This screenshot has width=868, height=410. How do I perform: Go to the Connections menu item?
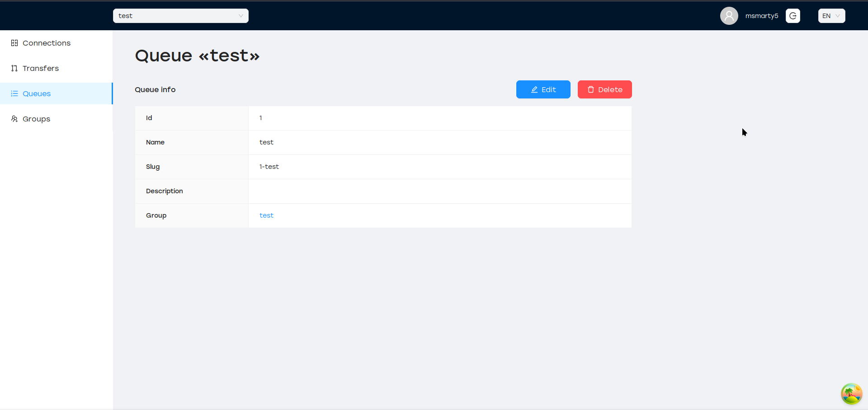click(x=47, y=43)
